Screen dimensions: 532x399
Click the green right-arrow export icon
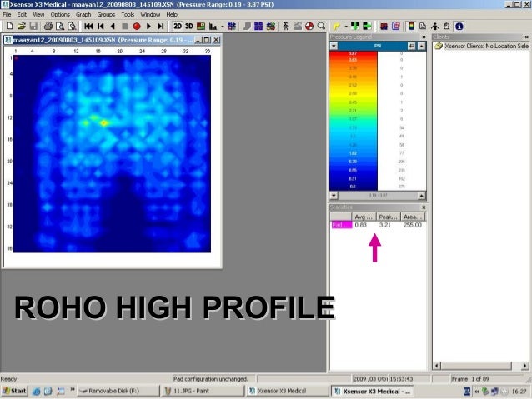pyautogui.click(x=367, y=26)
